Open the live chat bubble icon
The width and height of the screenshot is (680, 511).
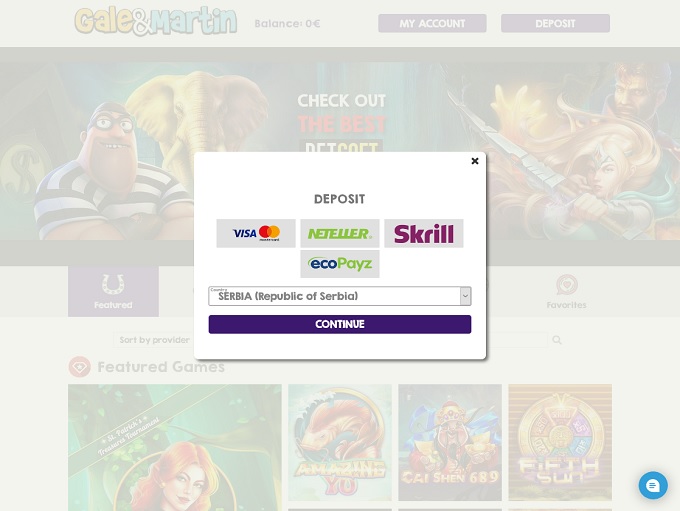pyautogui.click(x=653, y=485)
